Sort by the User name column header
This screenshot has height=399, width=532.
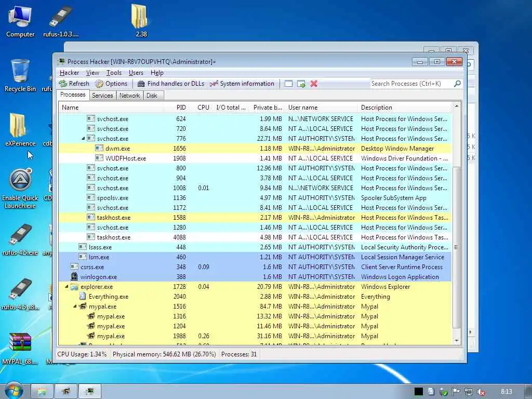point(321,108)
